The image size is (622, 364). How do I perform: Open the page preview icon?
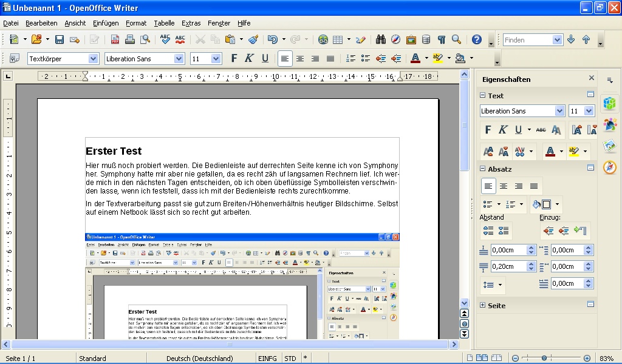(x=145, y=39)
